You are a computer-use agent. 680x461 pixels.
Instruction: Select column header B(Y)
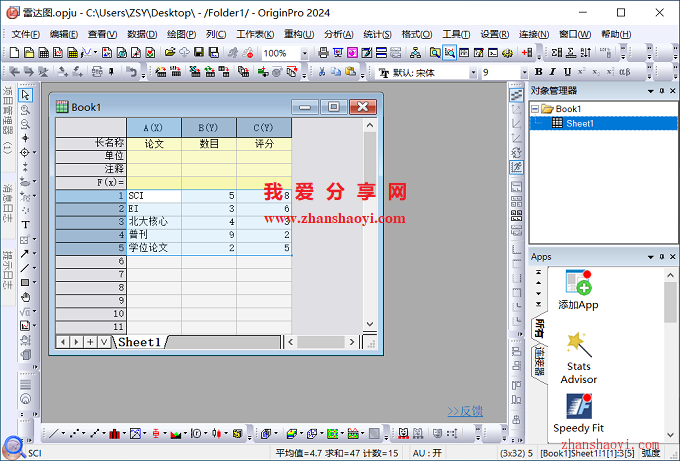(209, 128)
